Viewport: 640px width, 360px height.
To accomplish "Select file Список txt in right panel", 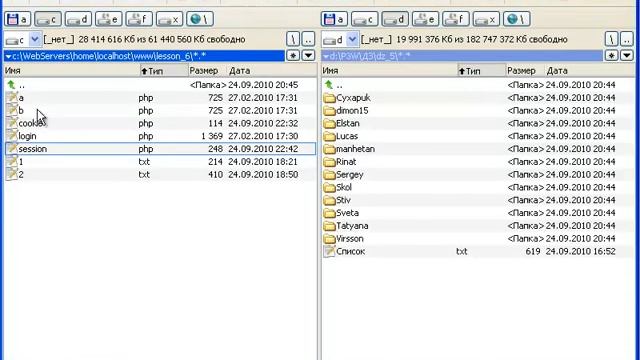I will pos(478,251).
